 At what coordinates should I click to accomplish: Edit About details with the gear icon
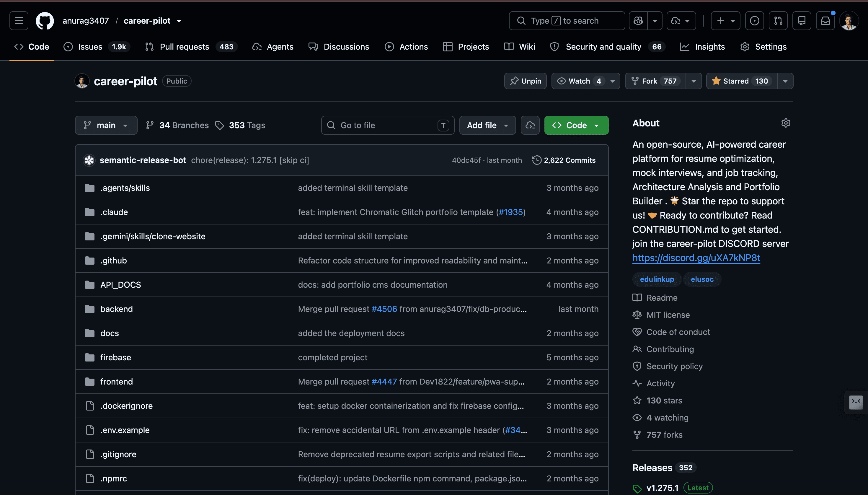coord(786,123)
